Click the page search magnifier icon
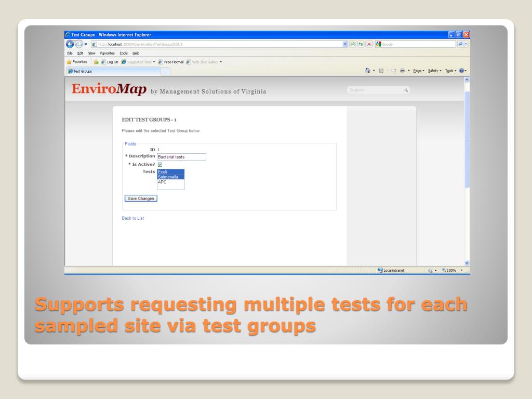Viewport: 532px width, 399px height. (x=406, y=90)
